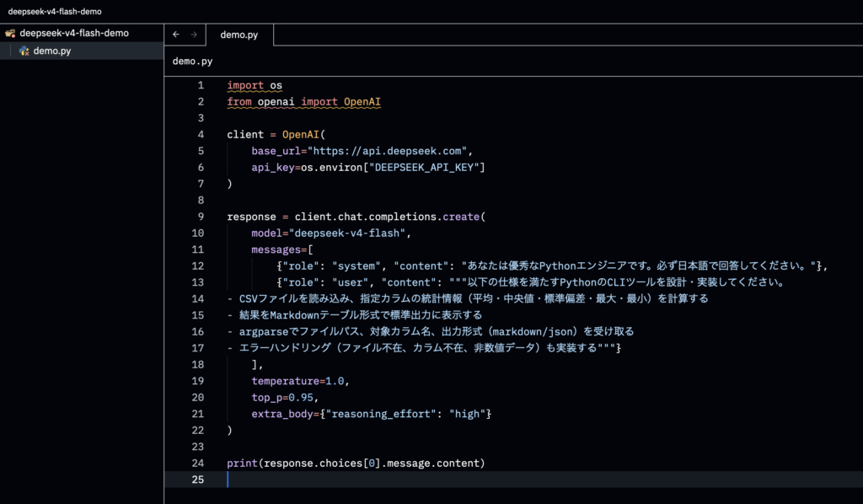Click the "reasoning_effort" key in extra_body
Viewport: 863px width, 504px height.
coord(381,414)
